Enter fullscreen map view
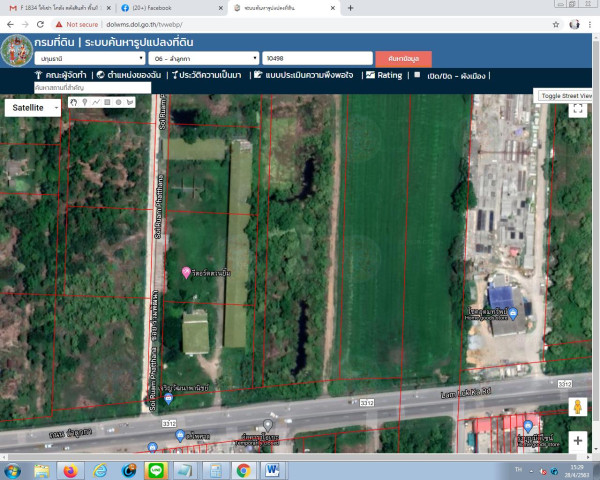Image resolution: width=600 pixels, height=480 pixels. coord(578,110)
